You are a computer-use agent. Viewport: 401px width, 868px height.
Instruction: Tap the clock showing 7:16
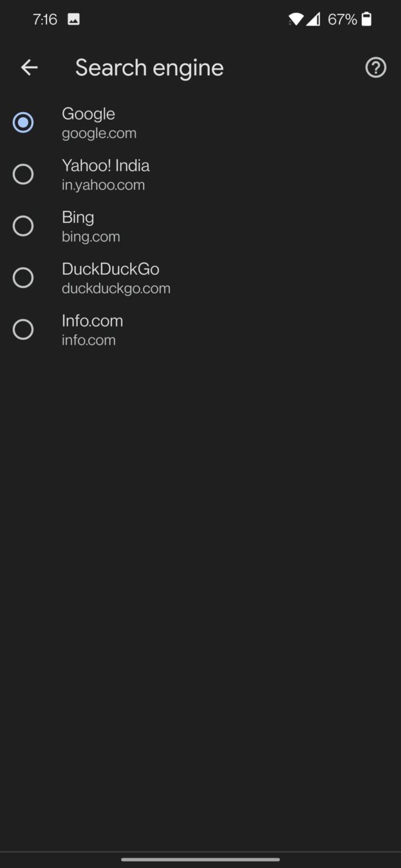(x=45, y=19)
